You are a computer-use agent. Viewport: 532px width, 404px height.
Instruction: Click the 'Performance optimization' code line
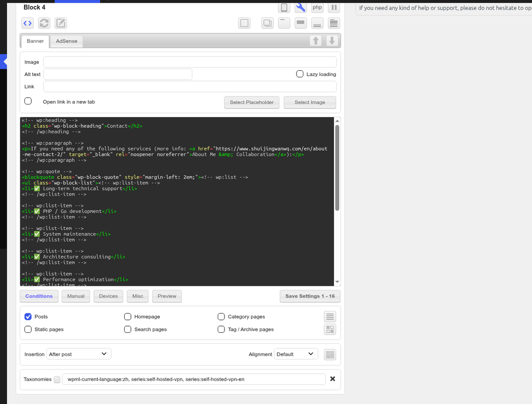(x=75, y=279)
